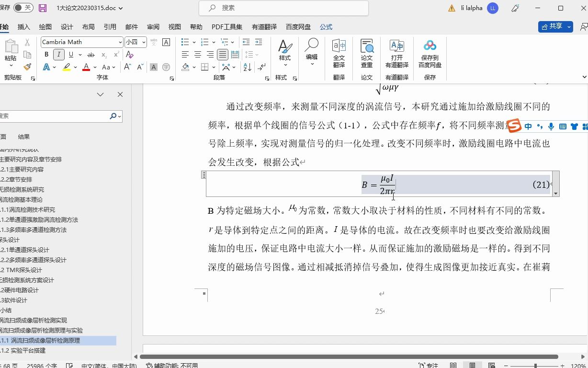The height and width of the screenshot is (368, 588).
Task: Activate the Sogou input microphone icon
Action: point(551,126)
